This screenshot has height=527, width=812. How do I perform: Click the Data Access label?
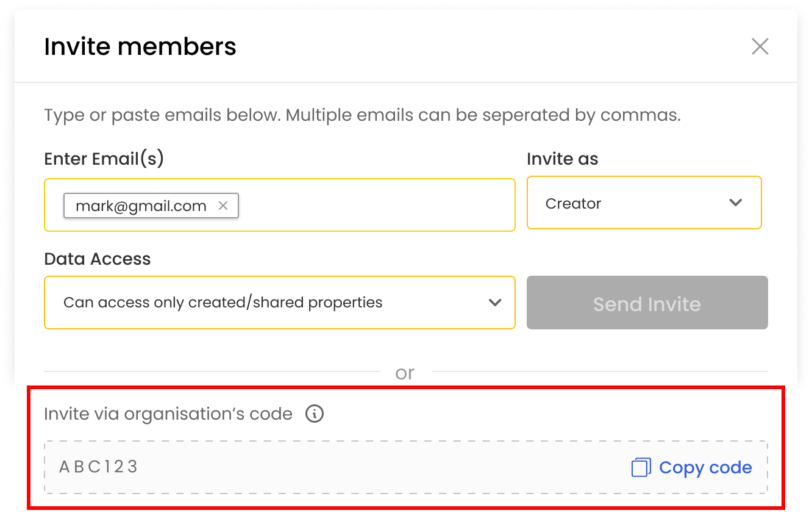click(98, 259)
